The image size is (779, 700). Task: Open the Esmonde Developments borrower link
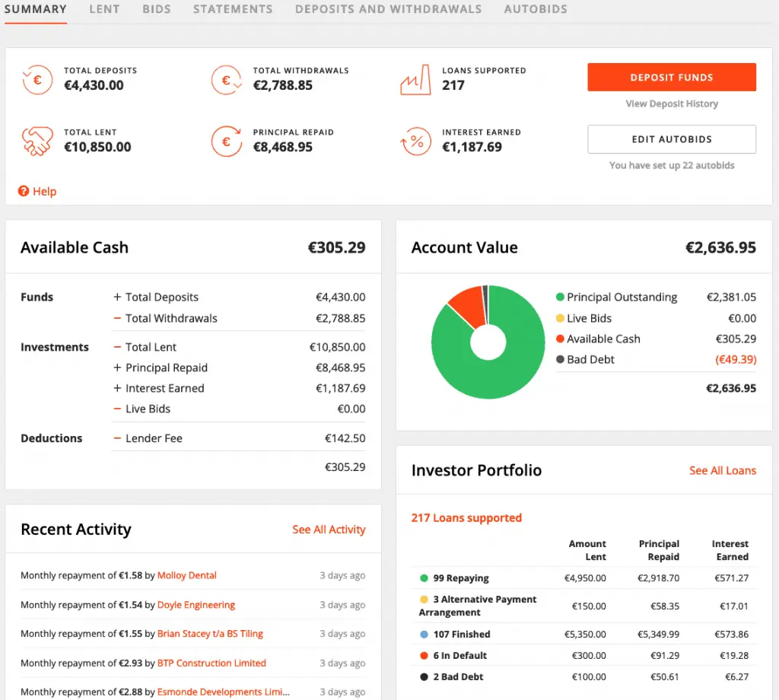[x=223, y=692]
